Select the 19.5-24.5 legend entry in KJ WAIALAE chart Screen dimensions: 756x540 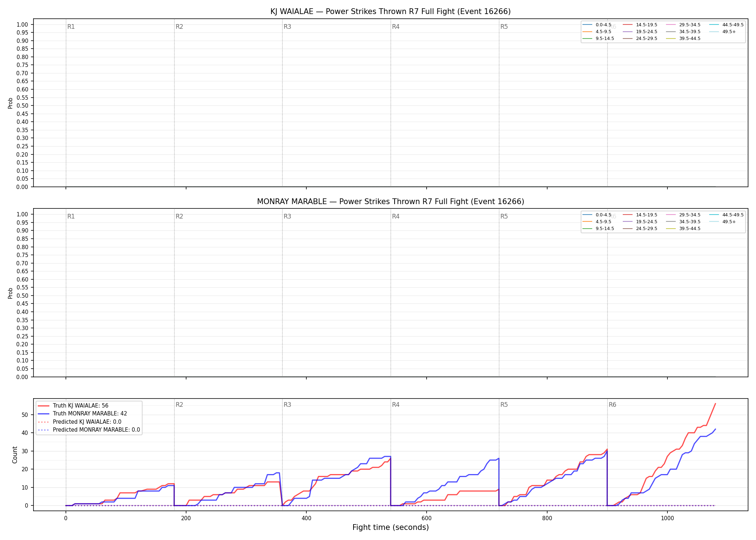640,32
